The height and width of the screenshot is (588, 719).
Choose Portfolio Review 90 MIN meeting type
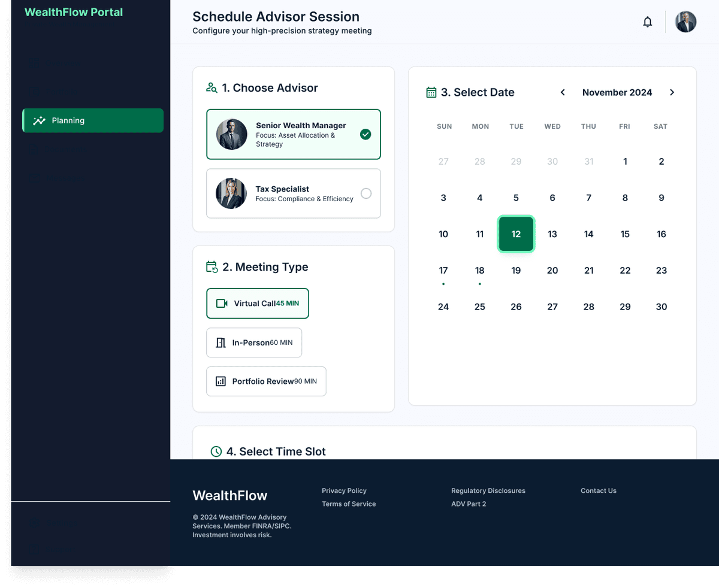coord(266,381)
